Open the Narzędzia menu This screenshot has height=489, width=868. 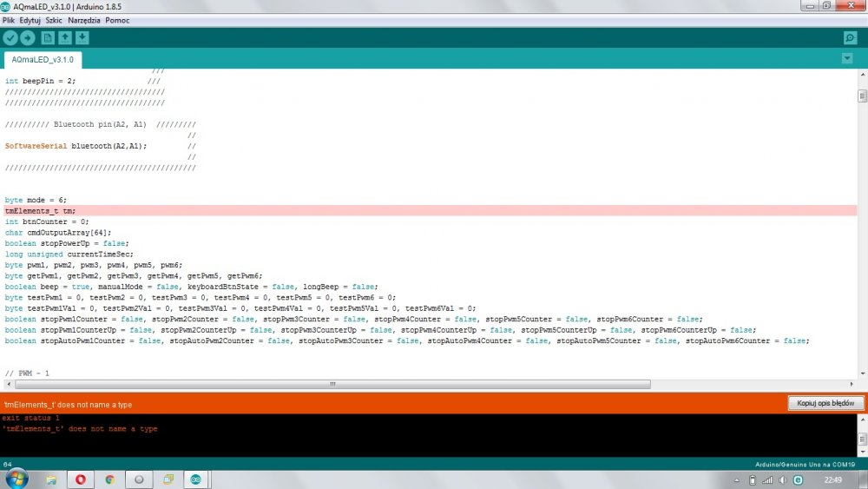83,19
